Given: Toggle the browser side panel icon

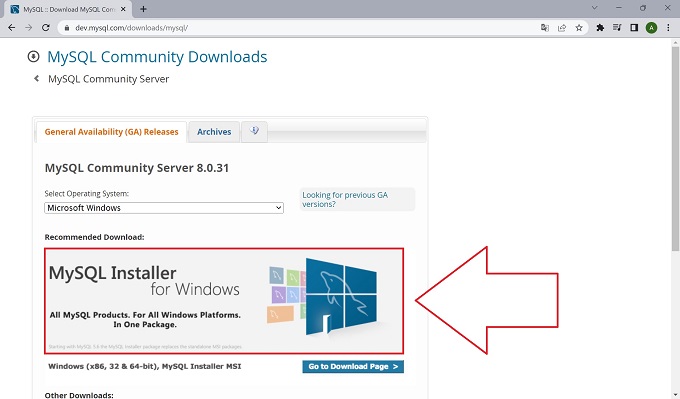Looking at the screenshot, I should point(634,28).
